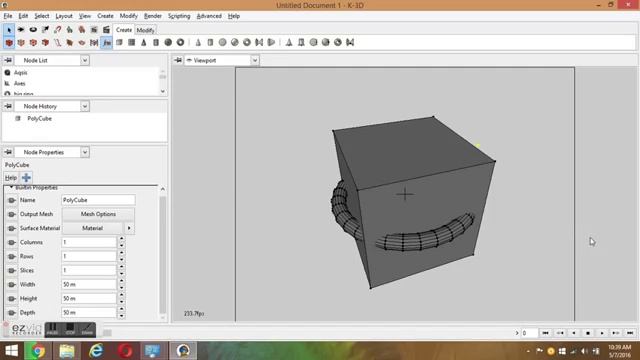Click the Draw button in Ezvid overlay
This screenshot has width=640, height=360.
87,329
